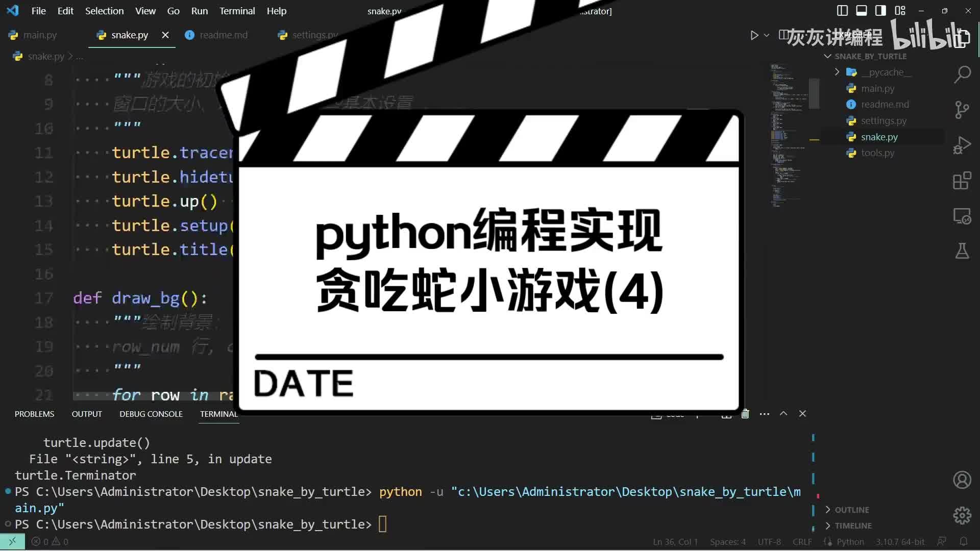The image size is (980, 551).
Task: Open the Source Control view icon
Action: (962, 110)
